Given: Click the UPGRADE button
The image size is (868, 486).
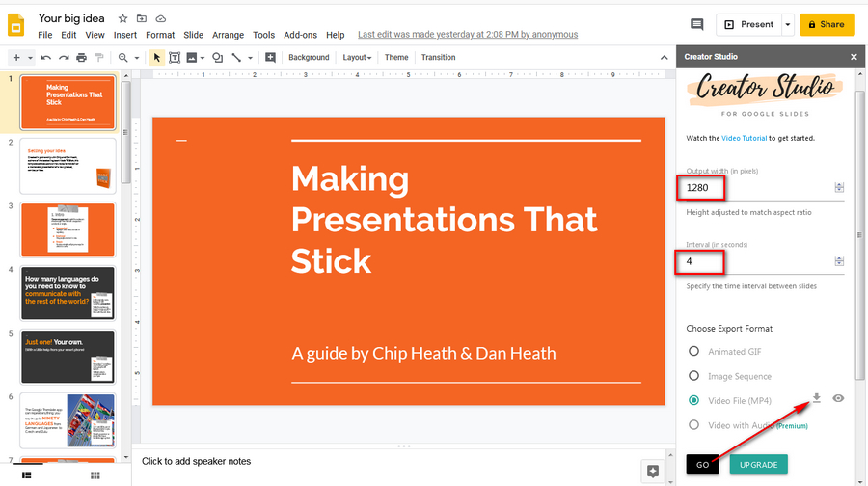Looking at the screenshot, I should pyautogui.click(x=758, y=465).
